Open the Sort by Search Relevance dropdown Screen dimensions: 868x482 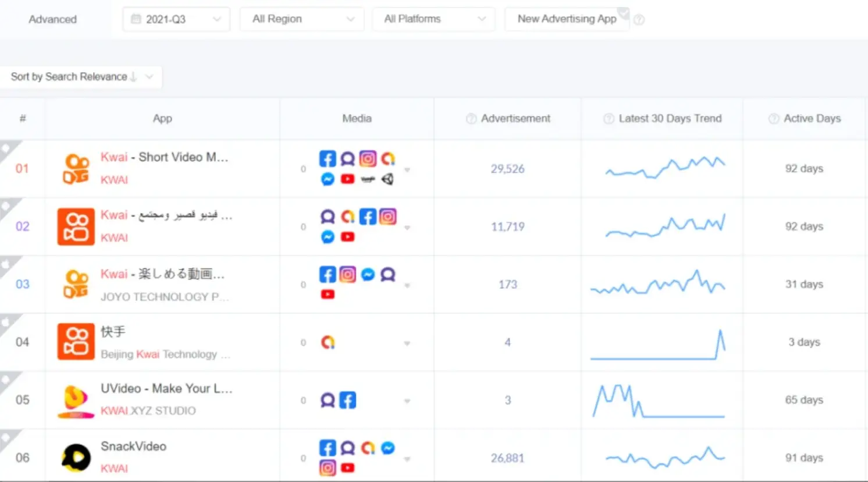tap(81, 77)
